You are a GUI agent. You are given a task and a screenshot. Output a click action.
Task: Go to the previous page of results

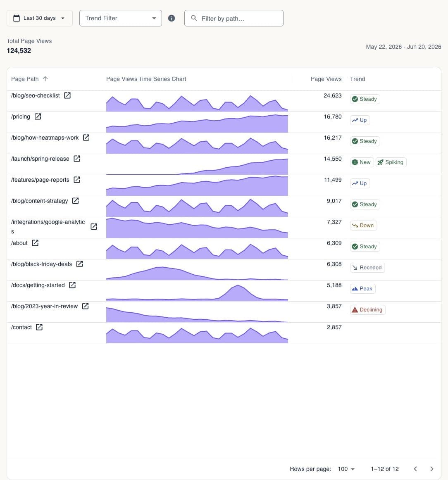coord(415,469)
